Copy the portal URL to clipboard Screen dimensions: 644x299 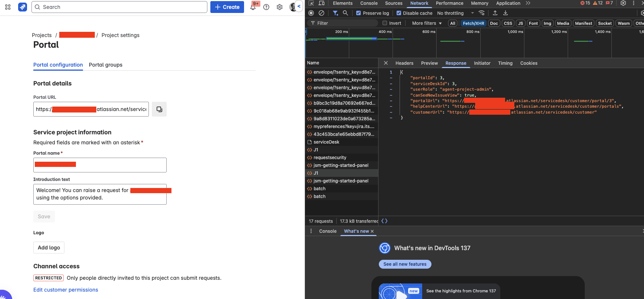pyautogui.click(x=159, y=109)
